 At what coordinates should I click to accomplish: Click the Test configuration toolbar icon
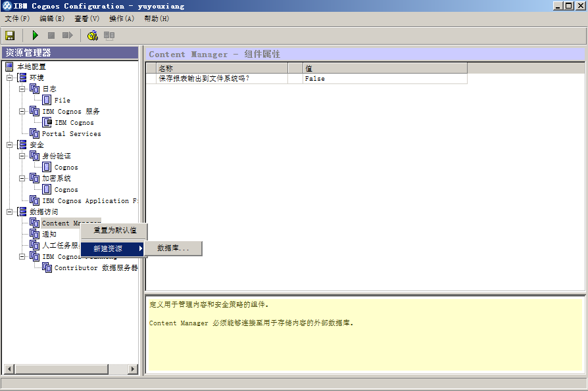coord(93,35)
